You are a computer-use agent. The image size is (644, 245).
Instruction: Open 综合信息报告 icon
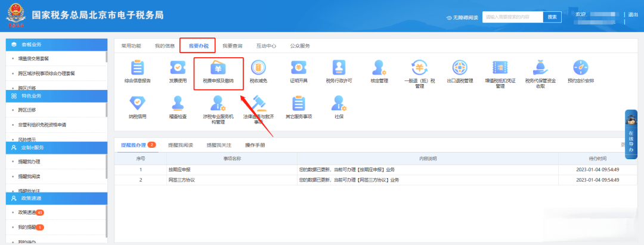pos(137,67)
